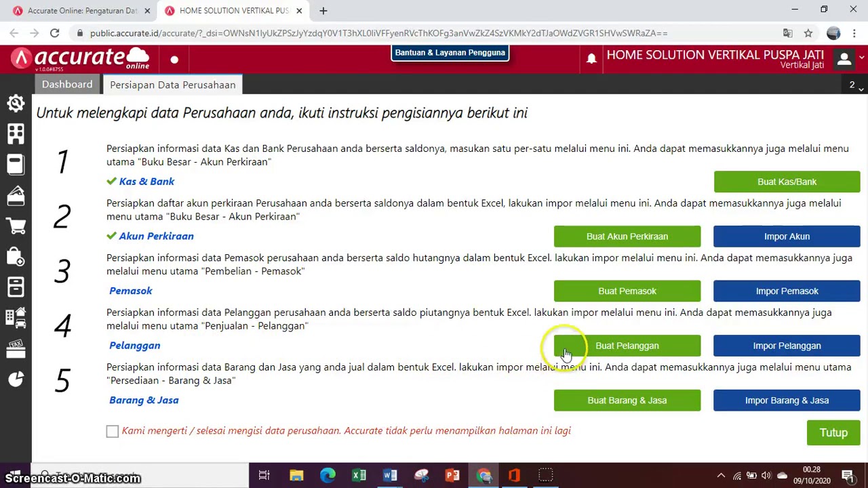The width and height of the screenshot is (868, 488).
Task: Click the Impor Pelanggan button
Action: pyautogui.click(x=787, y=346)
